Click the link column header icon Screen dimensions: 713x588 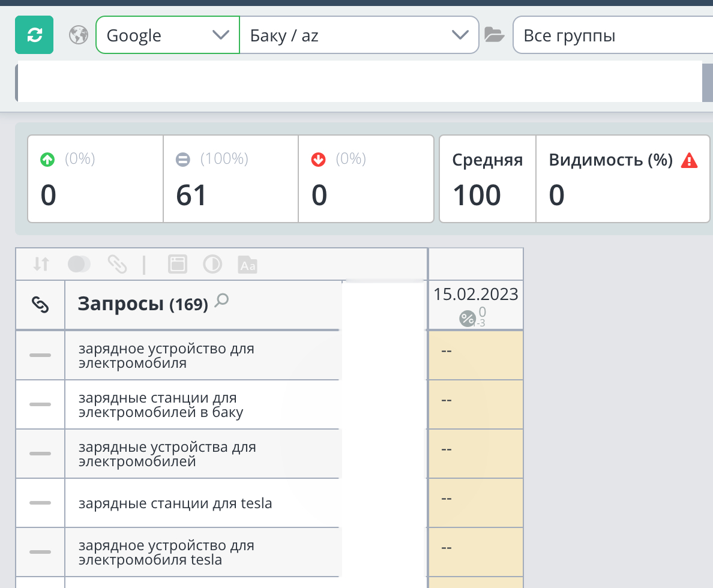pos(40,305)
